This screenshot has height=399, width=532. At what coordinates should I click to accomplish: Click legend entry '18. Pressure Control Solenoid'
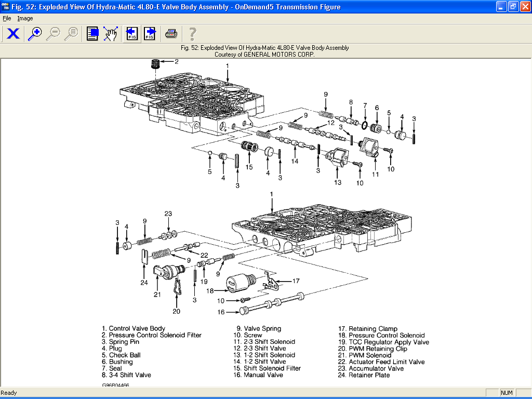coord(381,335)
